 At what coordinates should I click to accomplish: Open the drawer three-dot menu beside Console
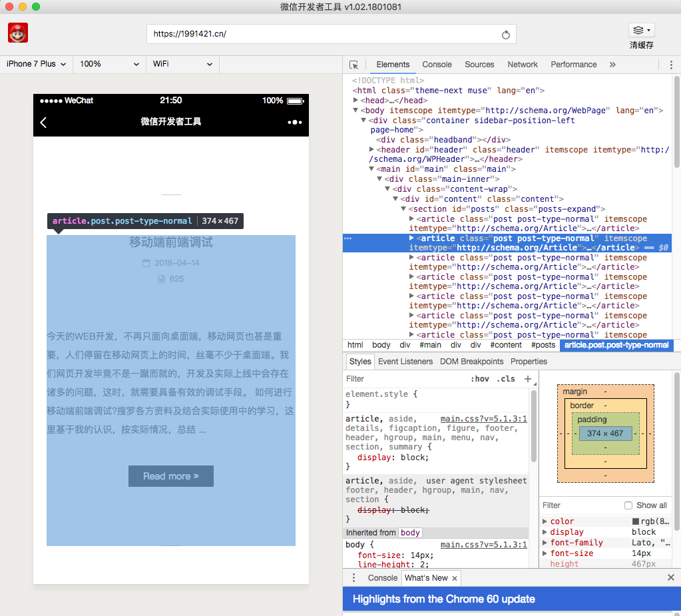pos(353,578)
